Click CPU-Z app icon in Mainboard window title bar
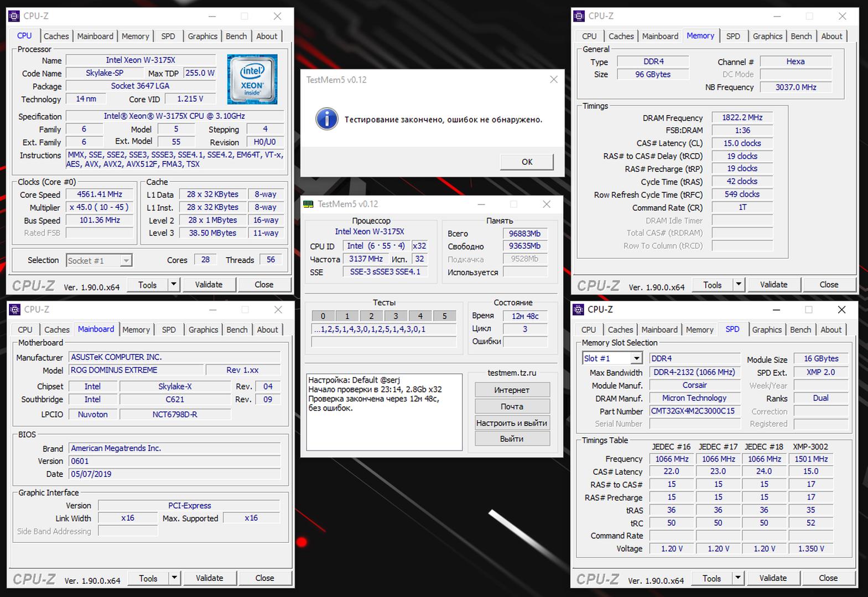Screen dimensions: 868x597 (x=15, y=310)
